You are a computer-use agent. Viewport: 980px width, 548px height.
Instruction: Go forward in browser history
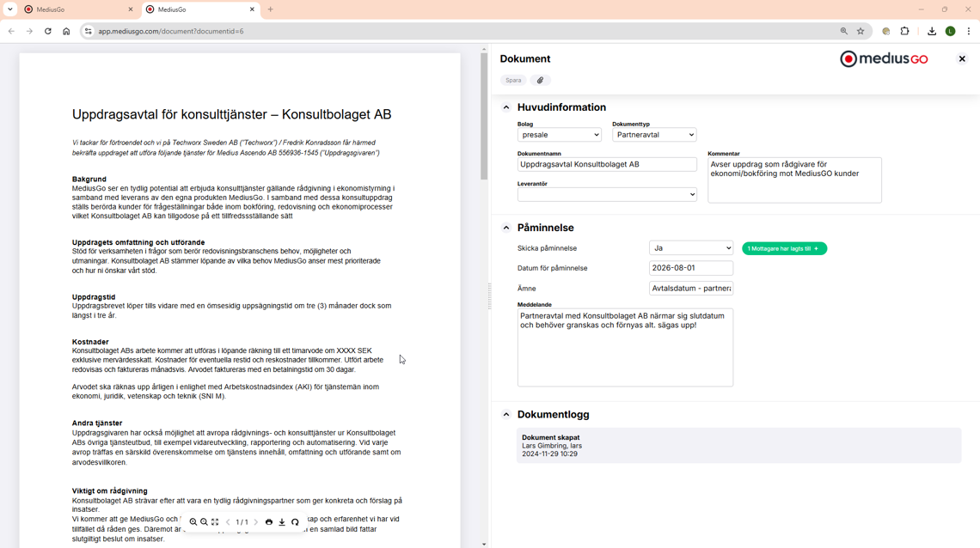[x=29, y=31]
